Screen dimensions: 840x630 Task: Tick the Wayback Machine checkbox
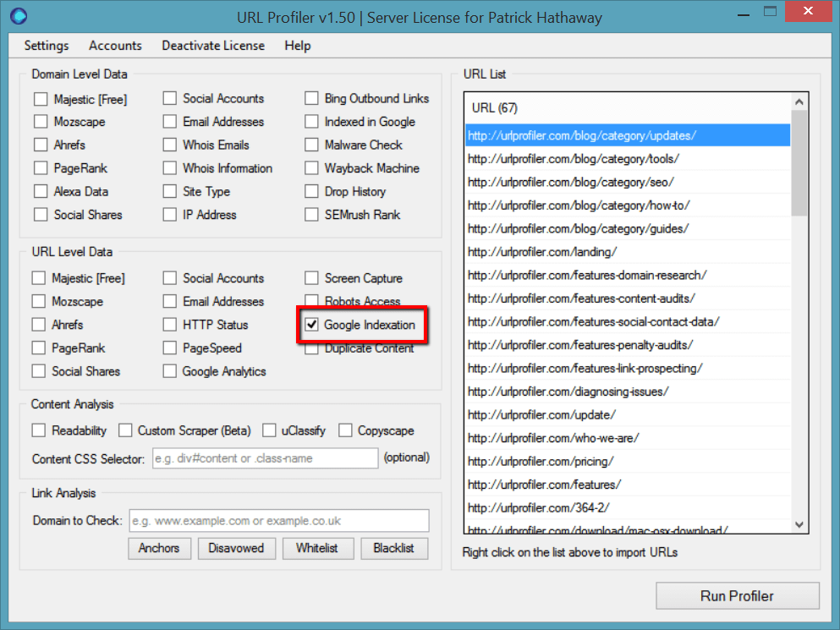click(311, 168)
